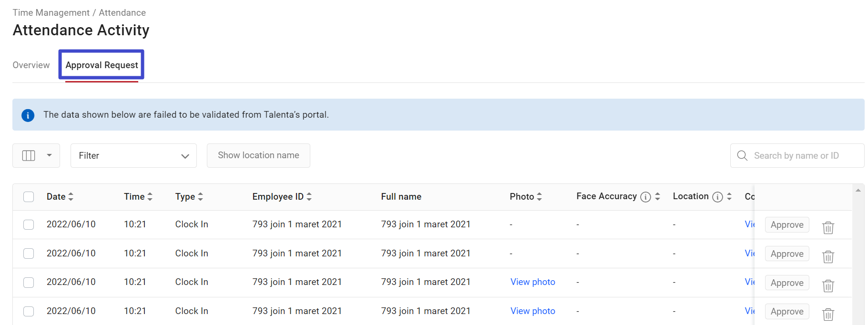This screenshot has height=325, width=868.
Task: Click the scrollbar up arrow beside the table
Action: (858, 190)
